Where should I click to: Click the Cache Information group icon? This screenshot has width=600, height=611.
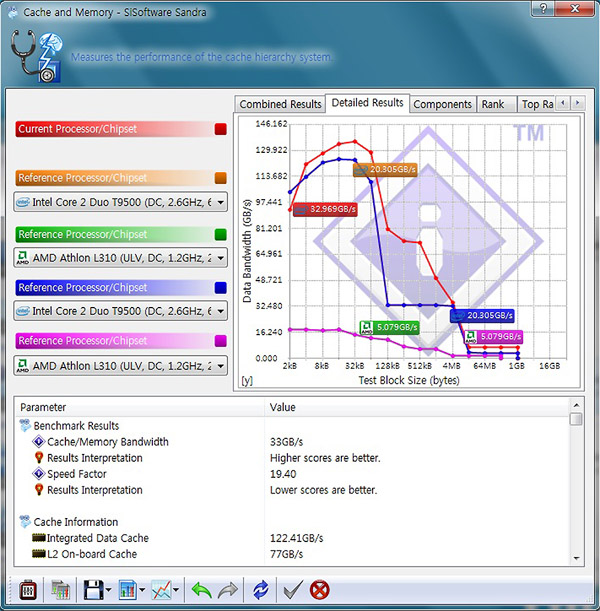pos(25,521)
